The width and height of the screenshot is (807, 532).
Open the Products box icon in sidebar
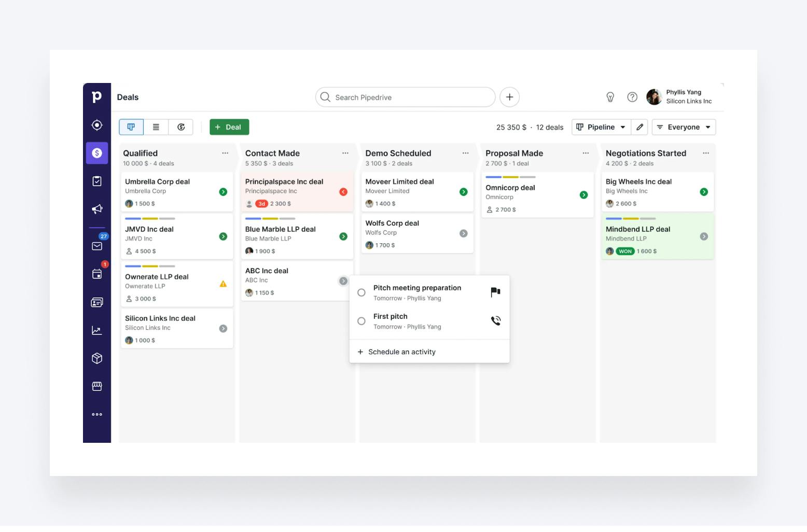coord(97,358)
